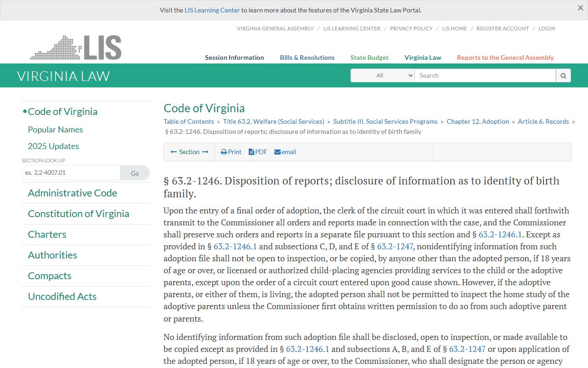Open the search scope 'All' dropdown

[x=383, y=75]
